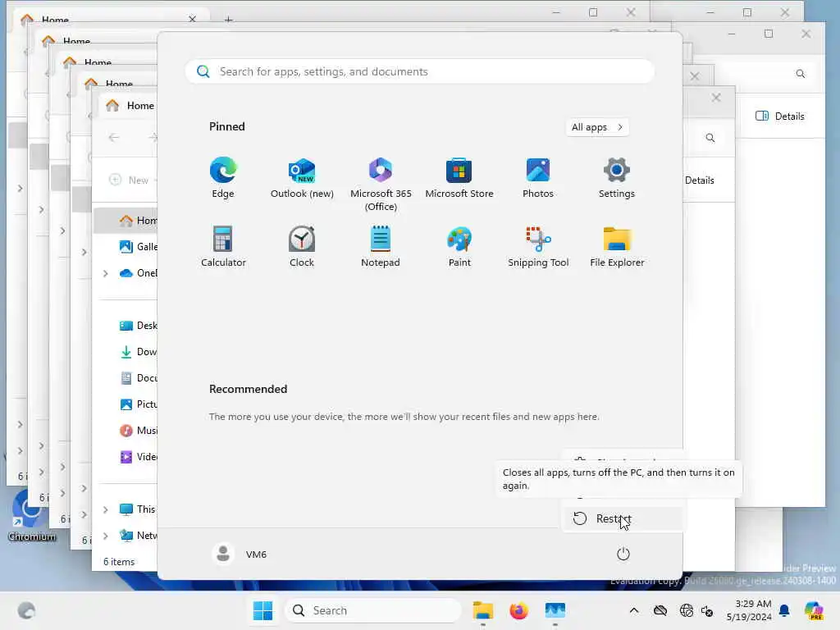Click the Windows Start button on taskbar

click(262, 610)
